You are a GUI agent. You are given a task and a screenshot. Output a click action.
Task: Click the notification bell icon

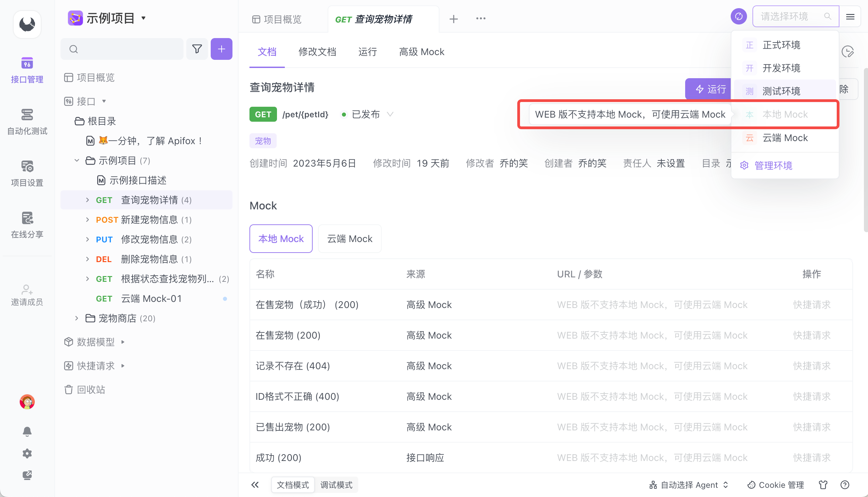pyautogui.click(x=27, y=431)
